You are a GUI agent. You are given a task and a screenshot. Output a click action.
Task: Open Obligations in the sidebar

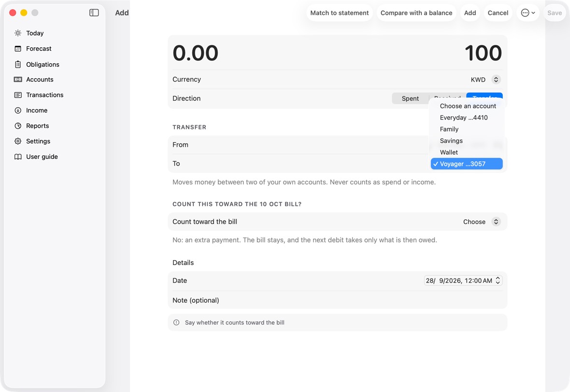point(43,64)
